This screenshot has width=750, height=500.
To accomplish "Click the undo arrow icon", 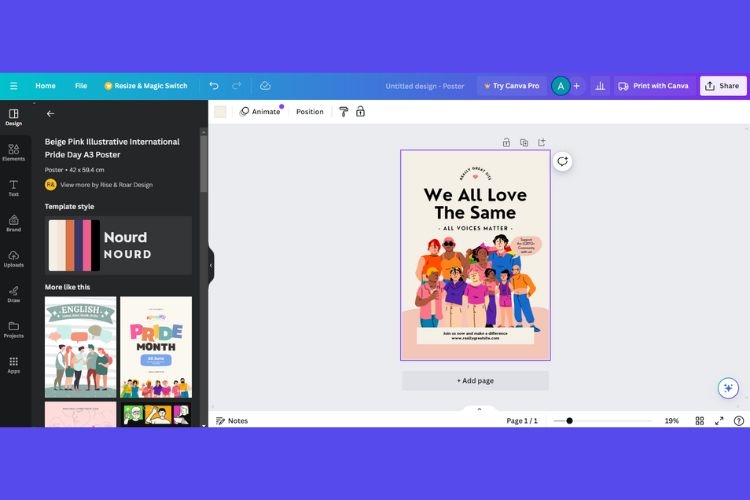I will point(214,86).
